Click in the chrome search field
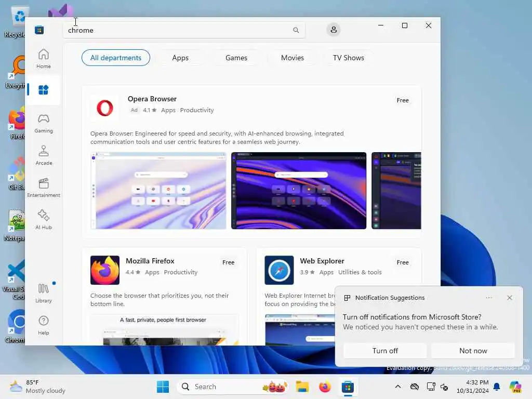The image size is (532, 399). 183,30
